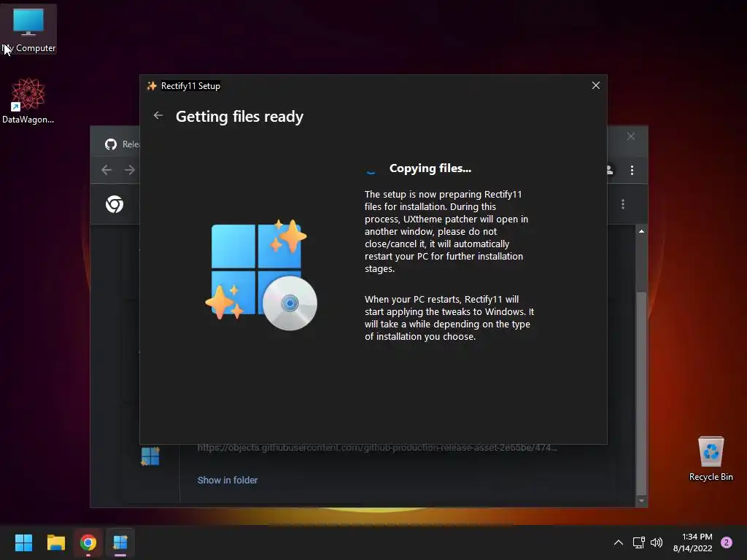Click scrollbar down arrow in Chrome
The width and height of the screenshot is (747, 560).
641,501
